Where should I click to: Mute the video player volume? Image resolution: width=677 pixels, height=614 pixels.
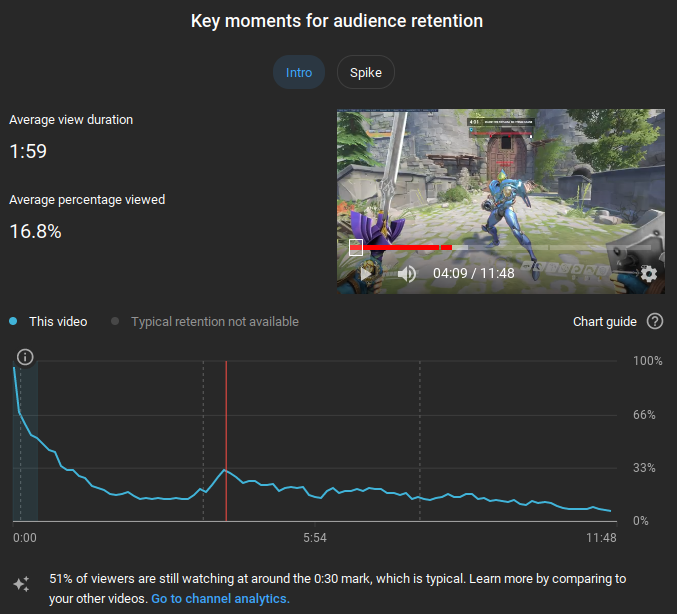(x=406, y=273)
